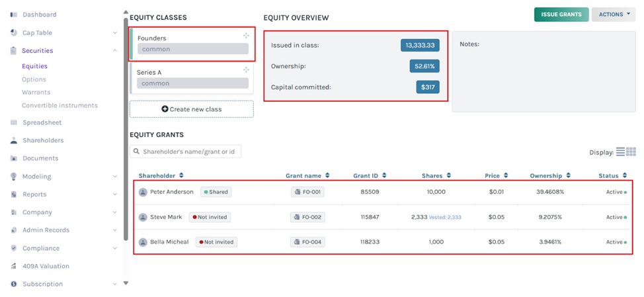Screen dimensions: 644x297
Task: Click Create new class button
Action: (191, 109)
